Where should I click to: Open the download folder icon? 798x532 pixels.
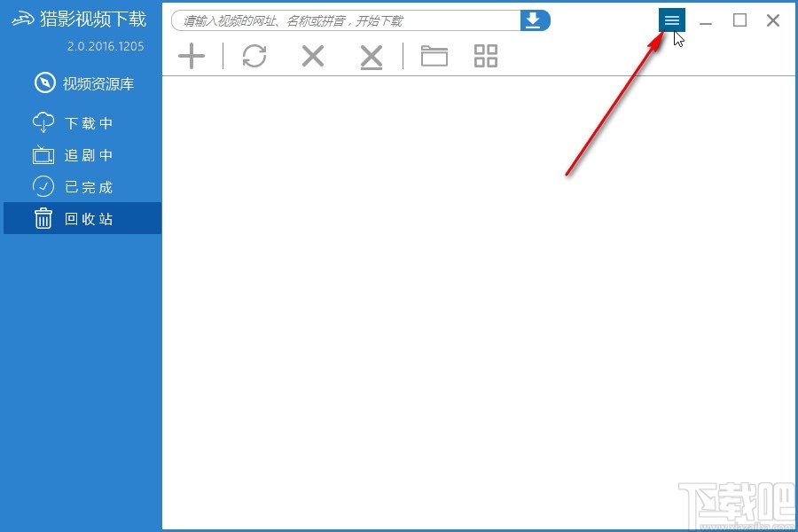click(x=434, y=56)
